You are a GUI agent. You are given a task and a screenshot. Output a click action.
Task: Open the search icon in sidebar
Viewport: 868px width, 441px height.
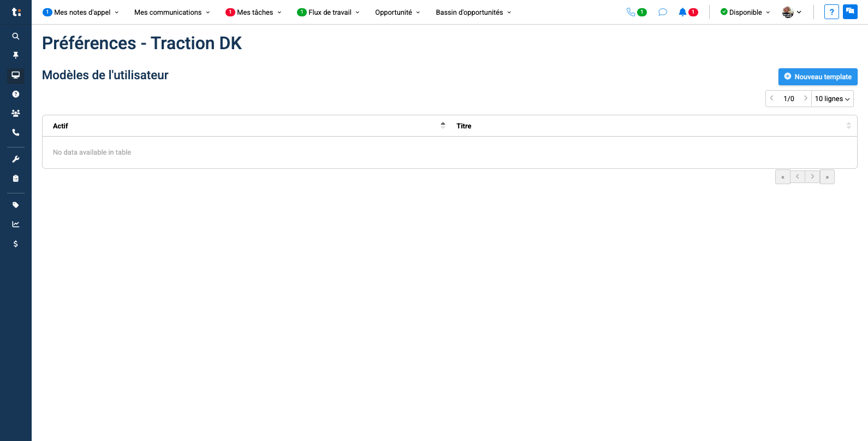coord(16,36)
